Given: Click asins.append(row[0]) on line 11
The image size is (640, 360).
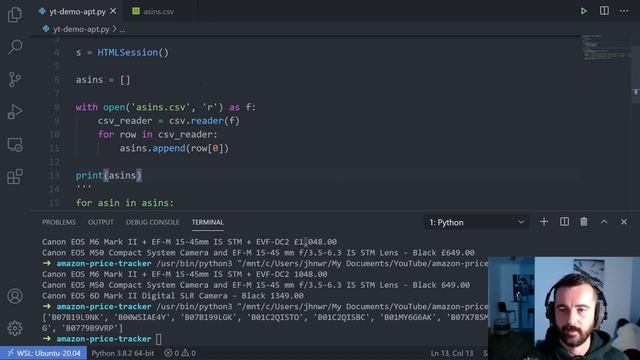Looking at the screenshot, I should [174, 148].
